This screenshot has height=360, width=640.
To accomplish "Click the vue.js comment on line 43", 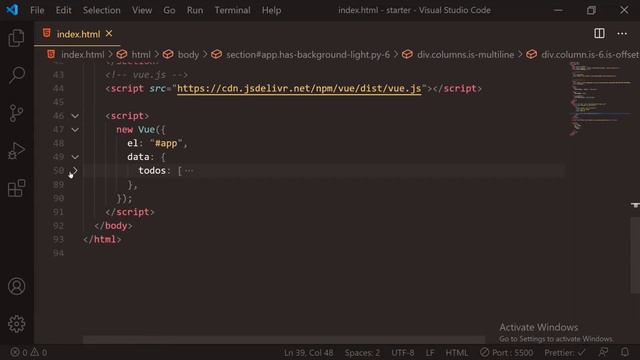I will click(147, 75).
